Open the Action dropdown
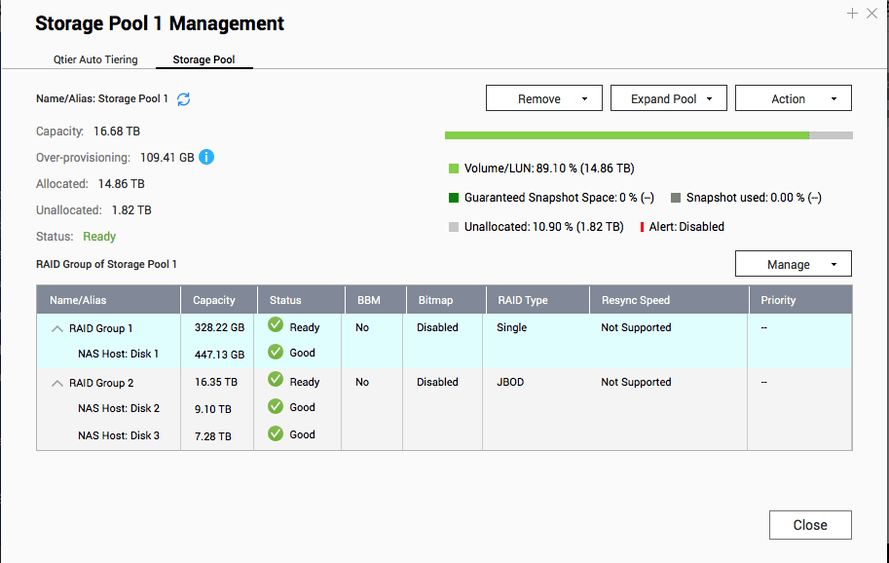889x563 pixels. pos(793,99)
